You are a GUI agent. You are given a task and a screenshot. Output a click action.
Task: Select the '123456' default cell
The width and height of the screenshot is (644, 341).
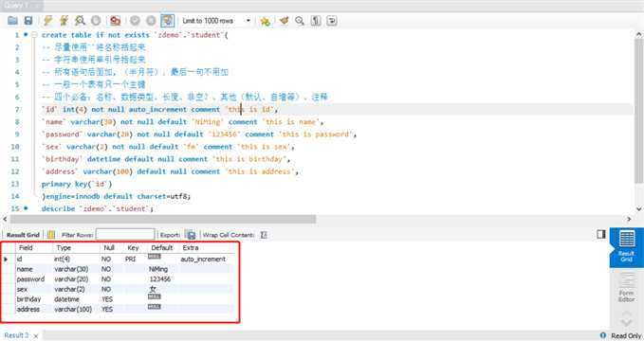coord(160,279)
